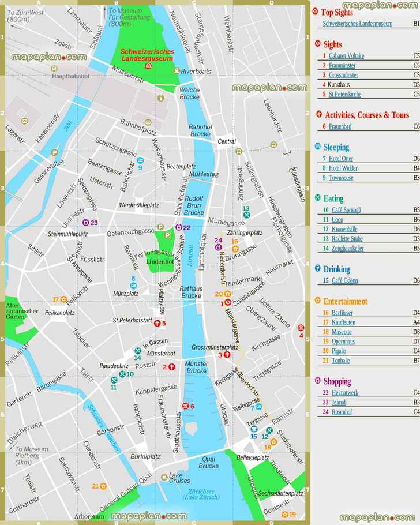
Task: Click map marker 16 entertainment icon near Brunngasse
Action: pyautogui.click(x=235, y=249)
